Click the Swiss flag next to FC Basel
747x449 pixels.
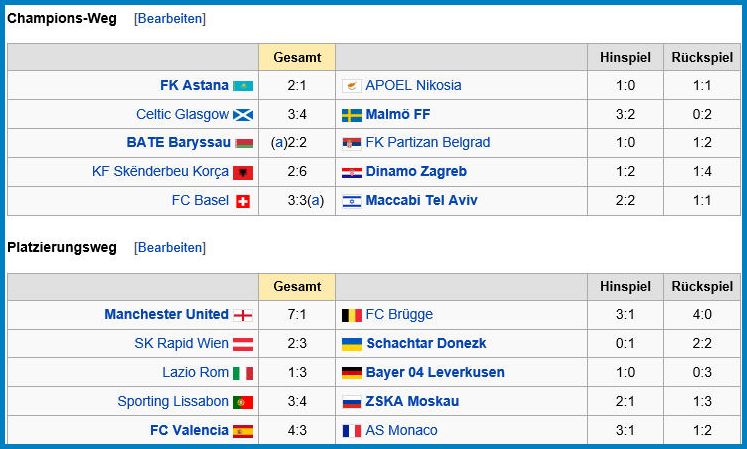(243, 201)
